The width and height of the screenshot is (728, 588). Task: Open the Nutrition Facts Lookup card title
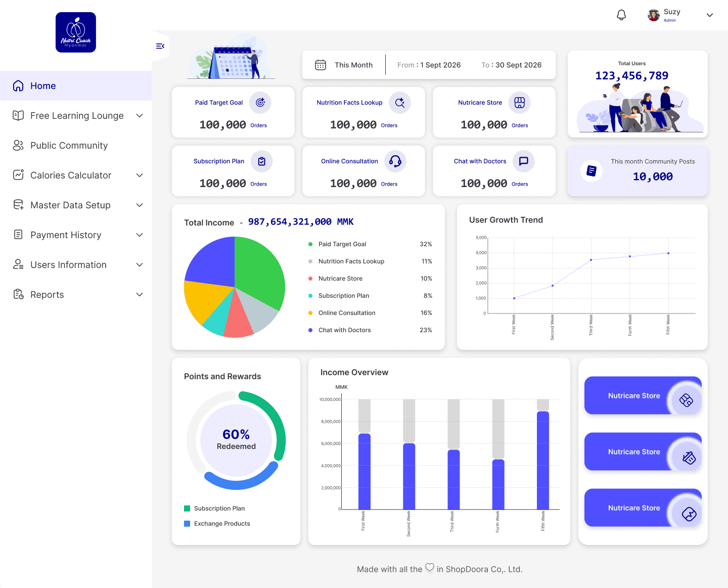click(349, 103)
